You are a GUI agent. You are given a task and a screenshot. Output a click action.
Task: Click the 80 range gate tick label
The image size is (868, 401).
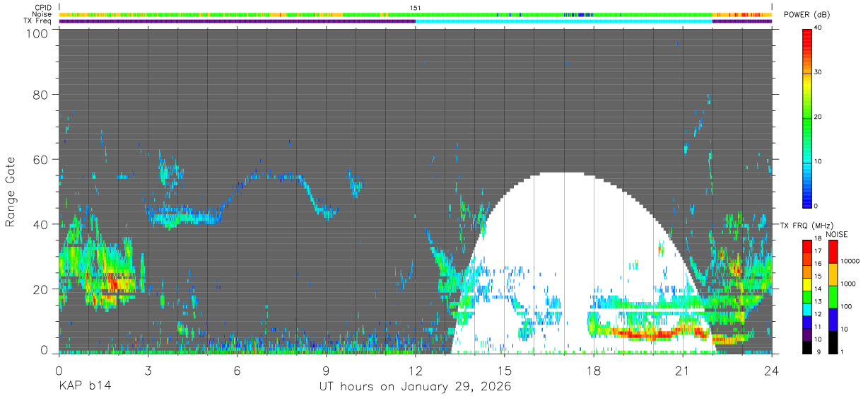(40, 95)
